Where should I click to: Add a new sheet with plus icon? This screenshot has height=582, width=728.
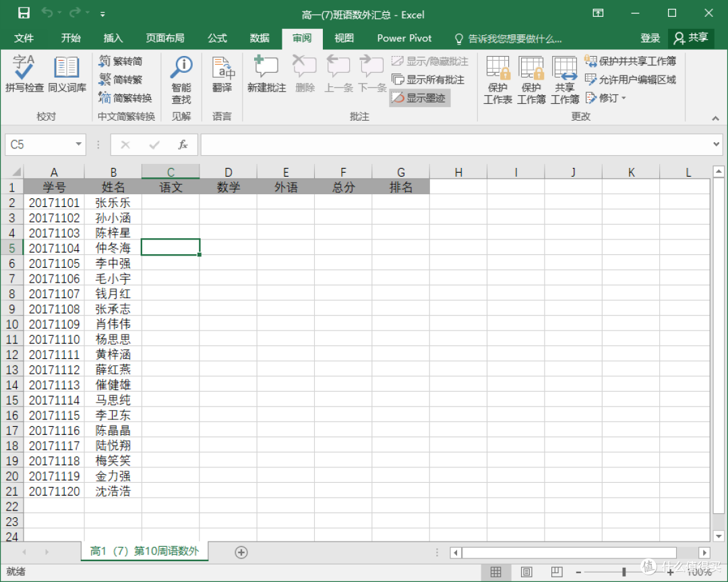[x=241, y=552]
